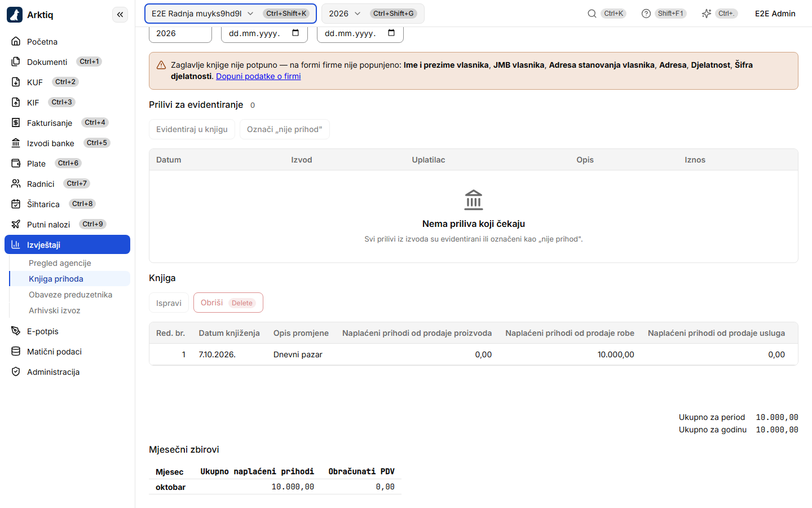Open the 2026 year dropdown in top bar
812x508 pixels.
373,14
